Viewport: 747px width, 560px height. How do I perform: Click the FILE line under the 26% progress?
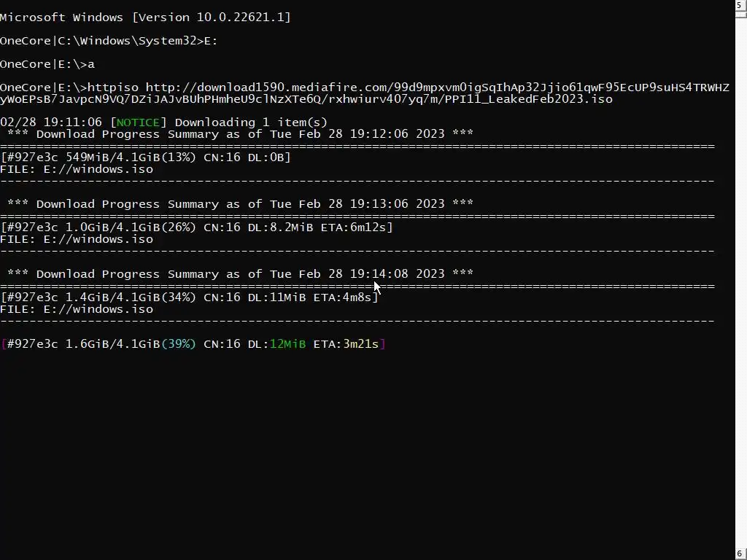coord(77,239)
